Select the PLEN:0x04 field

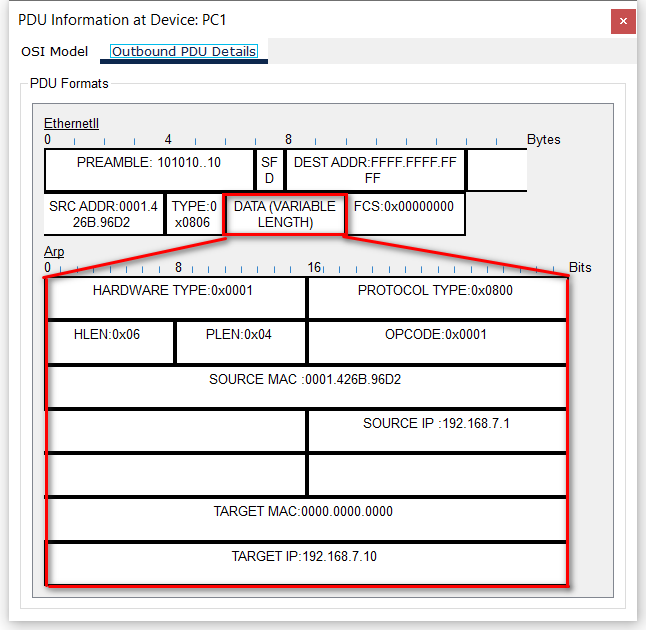coord(241,342)
